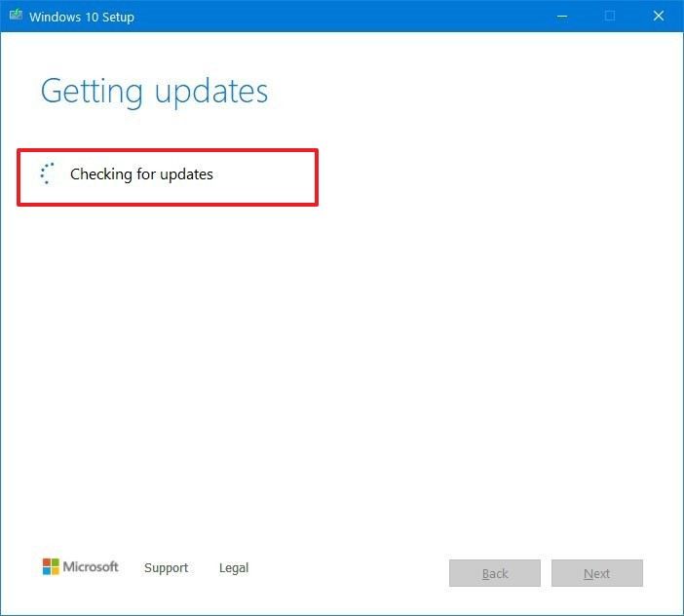Click the blue square of Microsoft logo
This screenshot has height=616, width=684.
[46, 571]
